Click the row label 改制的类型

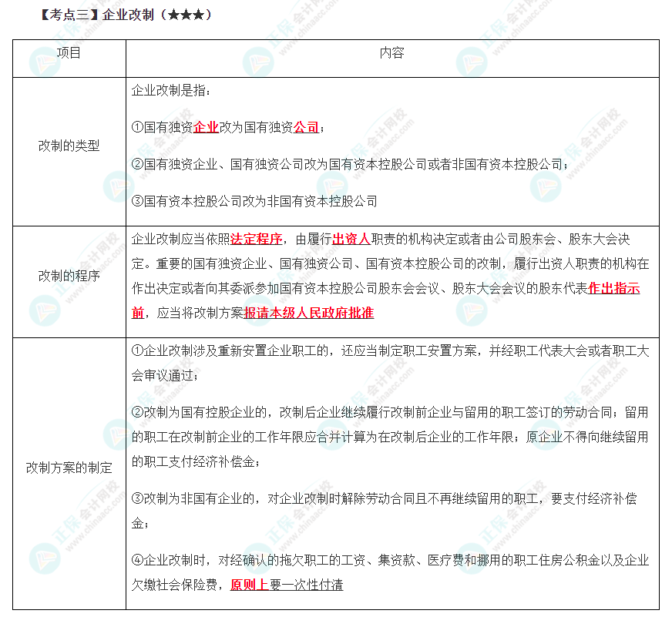point(69,146)
